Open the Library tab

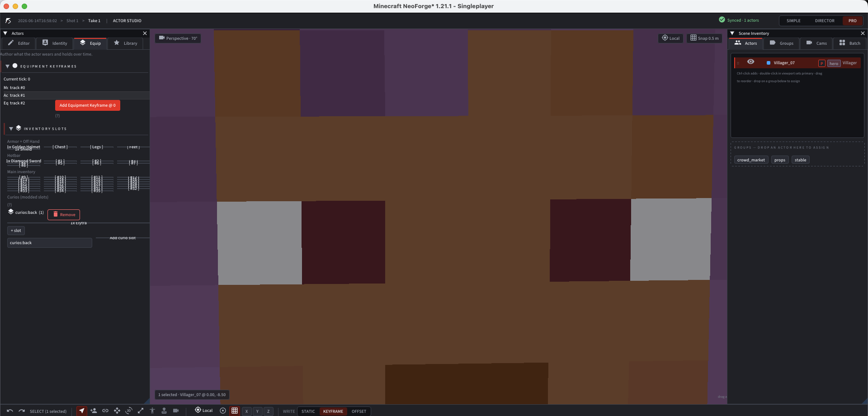(x=126, y=43)
